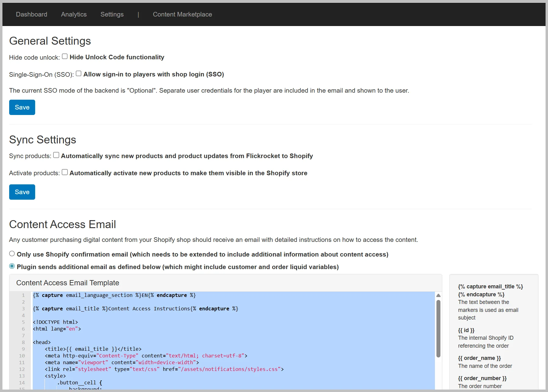
Task: Click line number 10 in the gutter
Action: (x=22, y=356)
